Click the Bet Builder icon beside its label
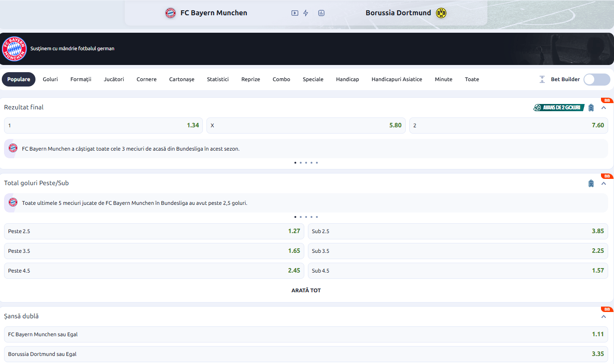614x364 pixels. point(542,79)
